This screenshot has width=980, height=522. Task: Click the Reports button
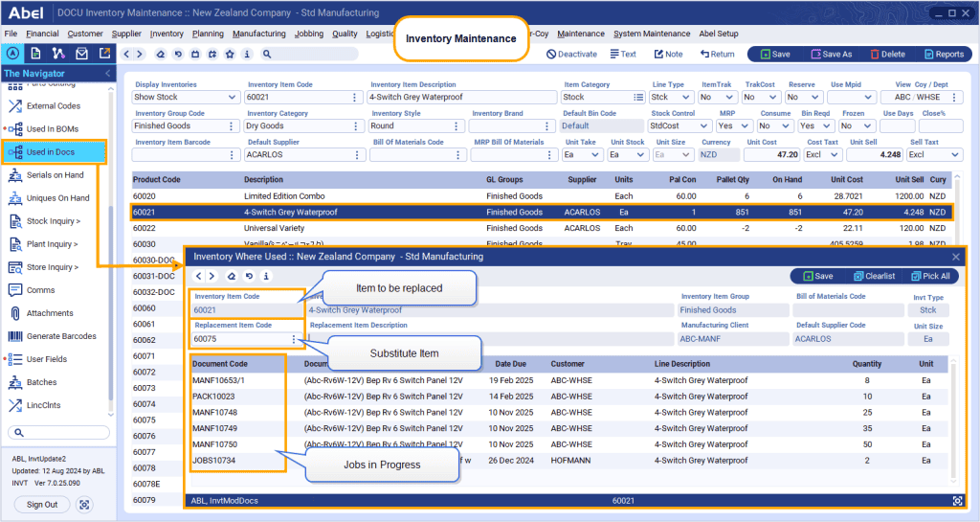click(x=942, y=55)
